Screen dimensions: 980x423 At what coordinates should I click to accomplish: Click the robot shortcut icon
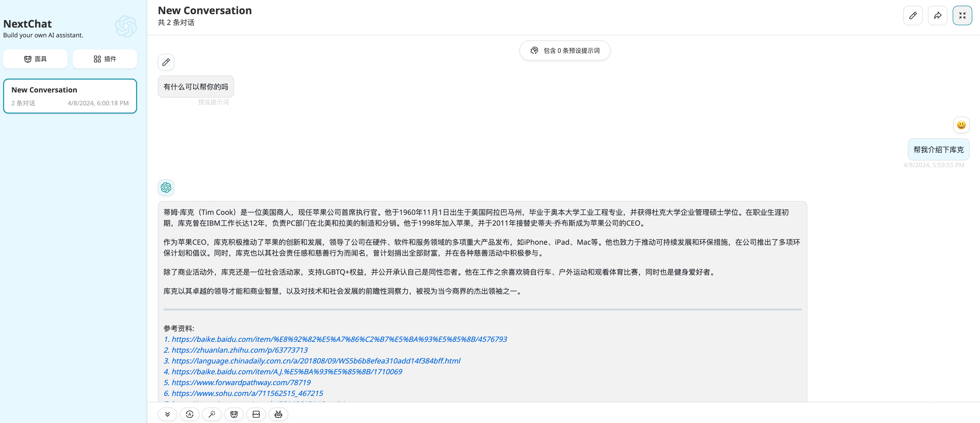[x=278, y=414]
